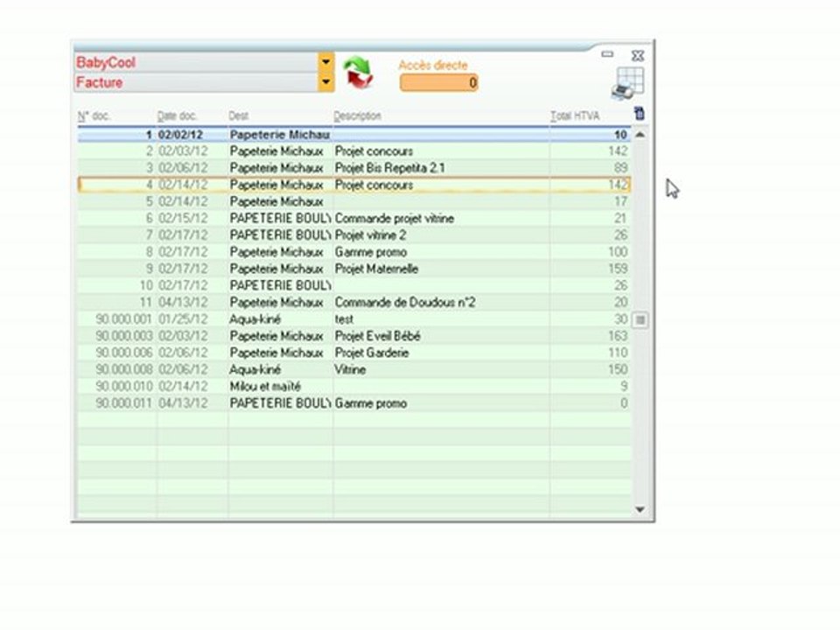840x630 pixels.
Task: Select the Commande projet vitrine row
Action: pyautogui.click(x=354, y=218)
